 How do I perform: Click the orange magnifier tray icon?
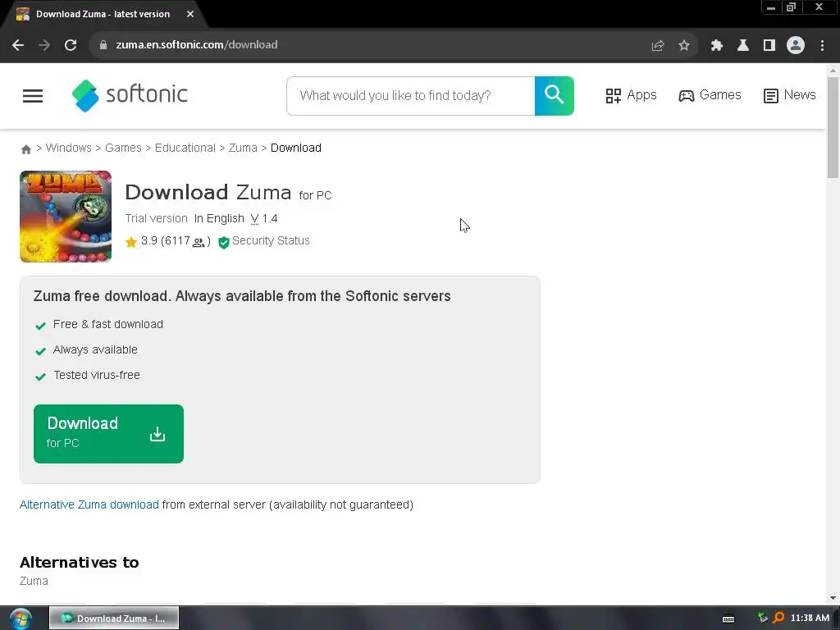pyautogui.click(x=778, y=619)
